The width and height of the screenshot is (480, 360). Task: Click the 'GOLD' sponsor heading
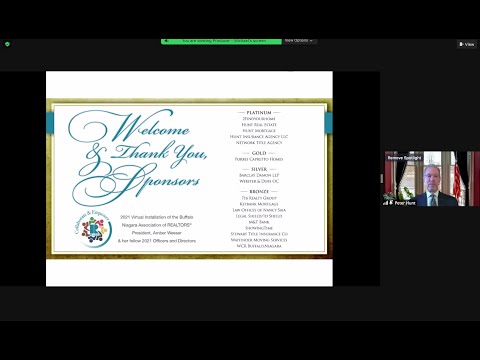(259, 153)
